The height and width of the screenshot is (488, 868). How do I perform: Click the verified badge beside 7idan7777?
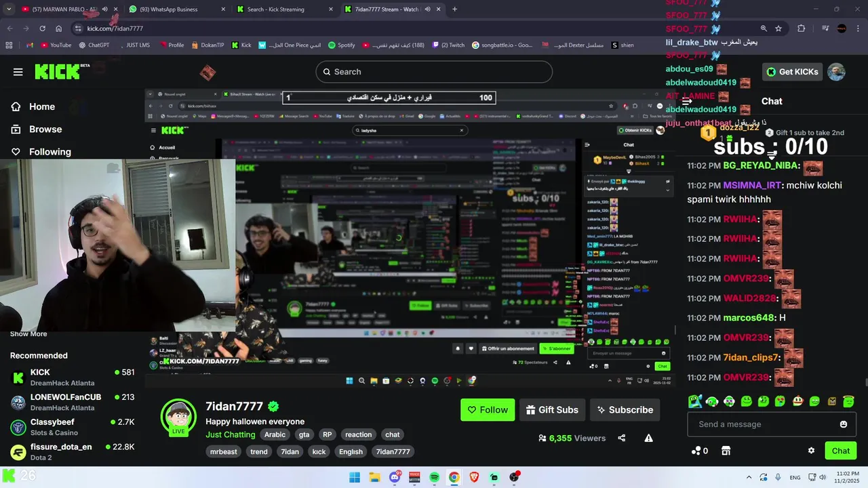pyautogui.click(x=273, y=407)
